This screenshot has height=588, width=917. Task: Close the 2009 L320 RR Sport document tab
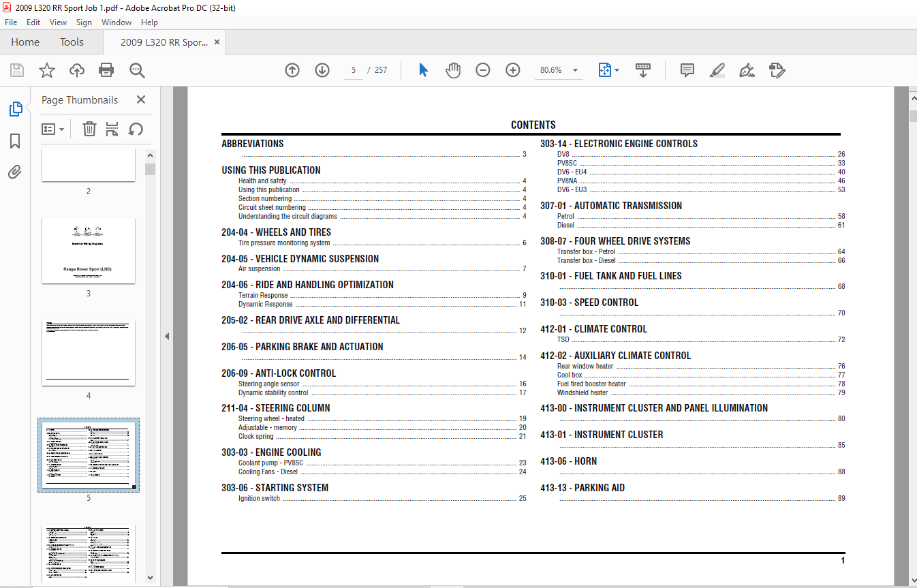point(217,42)
